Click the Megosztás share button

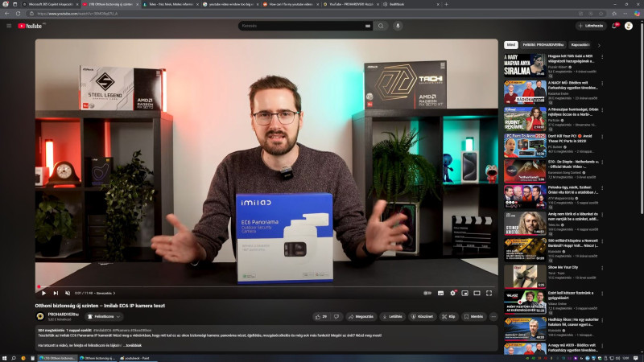click(x=361, y=316)
